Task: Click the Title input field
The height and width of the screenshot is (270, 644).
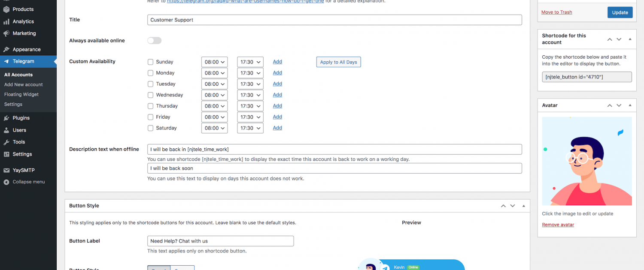Action: [x=334, y=20]
